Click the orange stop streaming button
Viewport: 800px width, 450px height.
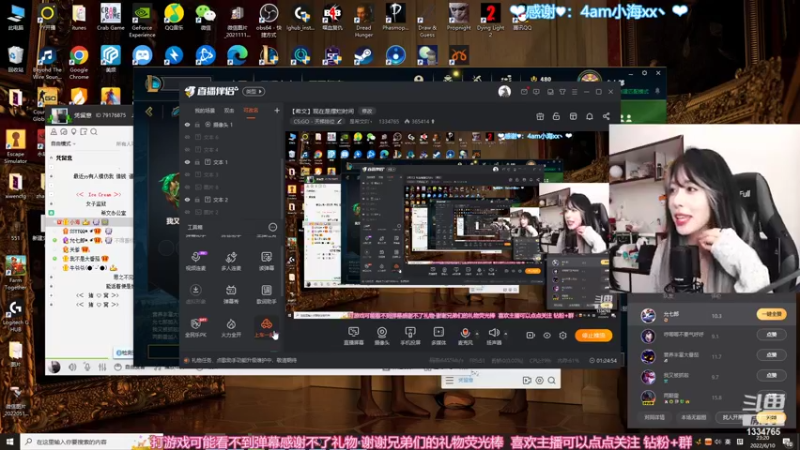593,335
